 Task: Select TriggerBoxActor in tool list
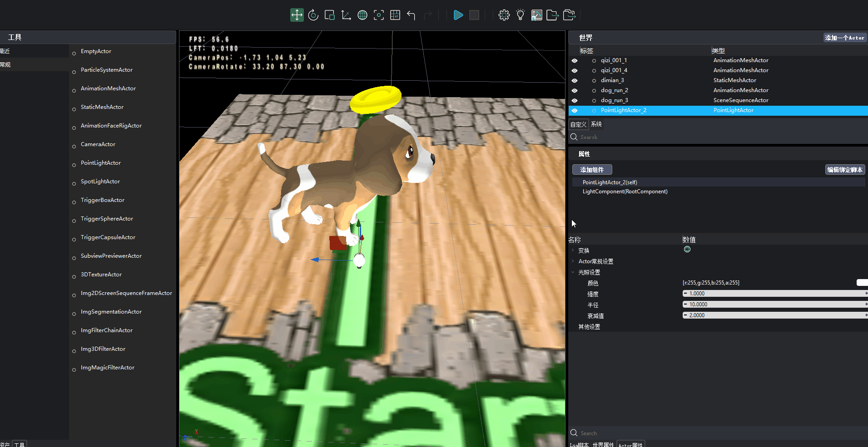click(x=103, y=200)
